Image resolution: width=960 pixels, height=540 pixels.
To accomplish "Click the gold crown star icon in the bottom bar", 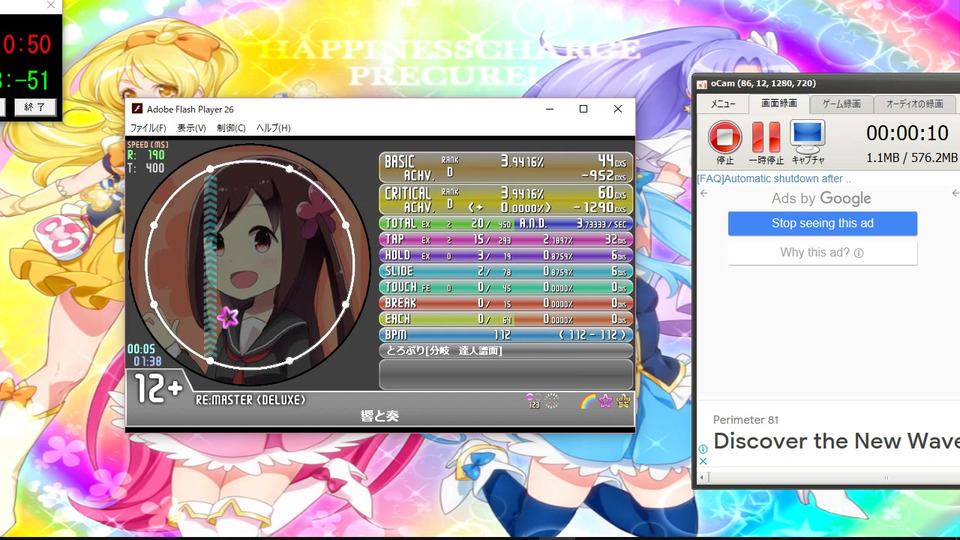I will 623,401.
